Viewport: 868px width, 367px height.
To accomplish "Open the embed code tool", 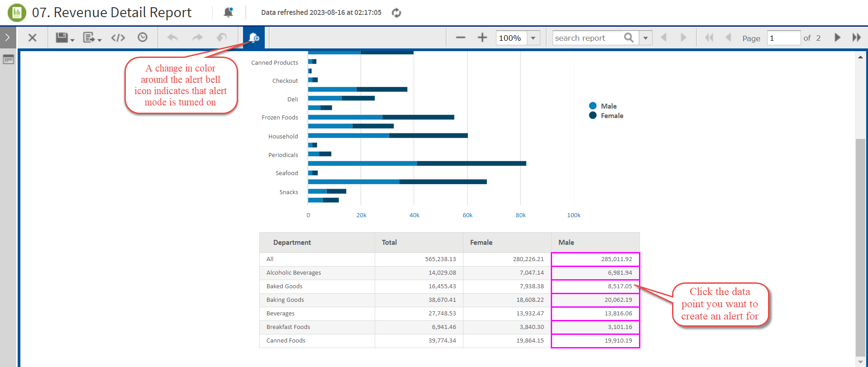I will (x=118, y=38).
